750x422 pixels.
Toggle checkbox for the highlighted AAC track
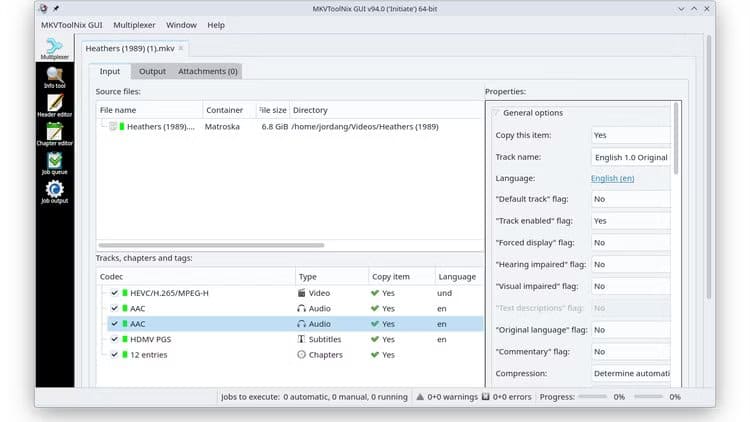click(114, 324)
